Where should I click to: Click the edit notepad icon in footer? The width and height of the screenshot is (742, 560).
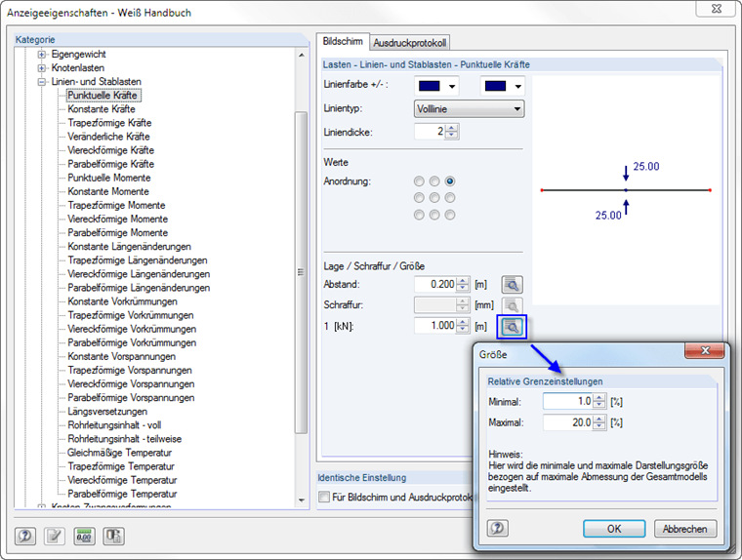[55, 536]
